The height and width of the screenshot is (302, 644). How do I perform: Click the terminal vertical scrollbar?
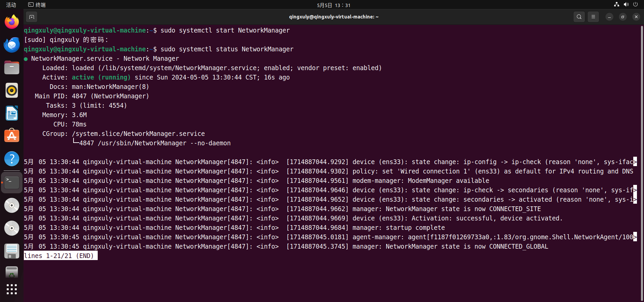[x=642, y=163]
